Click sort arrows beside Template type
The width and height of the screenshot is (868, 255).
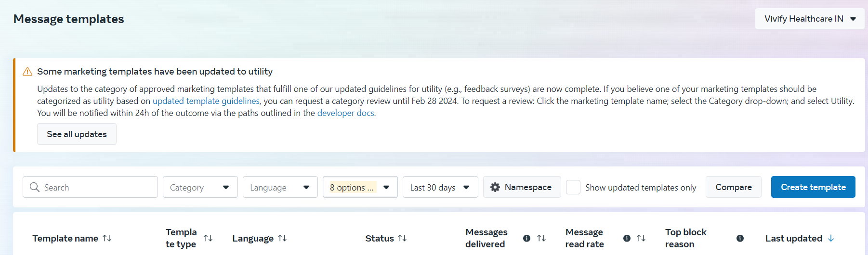coord(208,238)
